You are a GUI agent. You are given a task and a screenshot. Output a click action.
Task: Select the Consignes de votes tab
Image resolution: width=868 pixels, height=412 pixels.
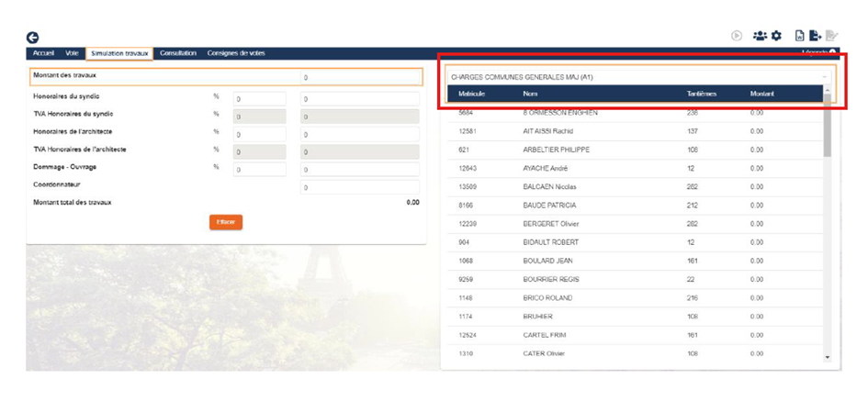[236, 53]
